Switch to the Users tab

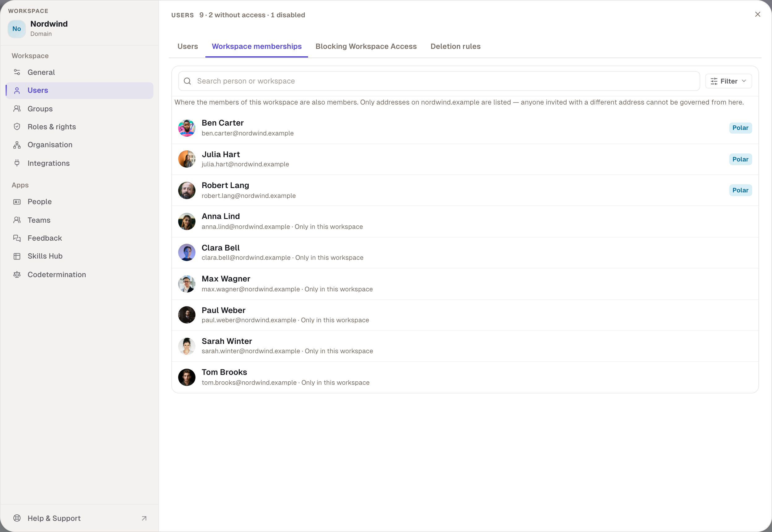[188, 46]
